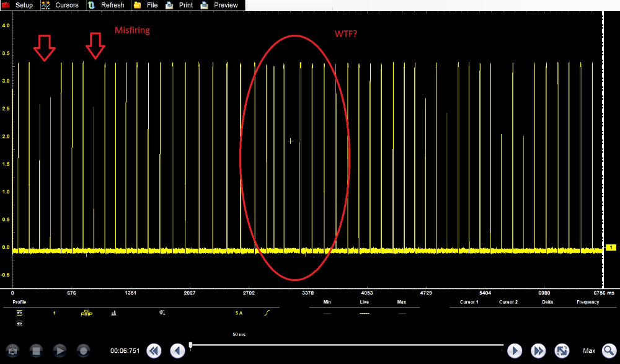Toggle second channel visibility eye icon

point(20,323)
